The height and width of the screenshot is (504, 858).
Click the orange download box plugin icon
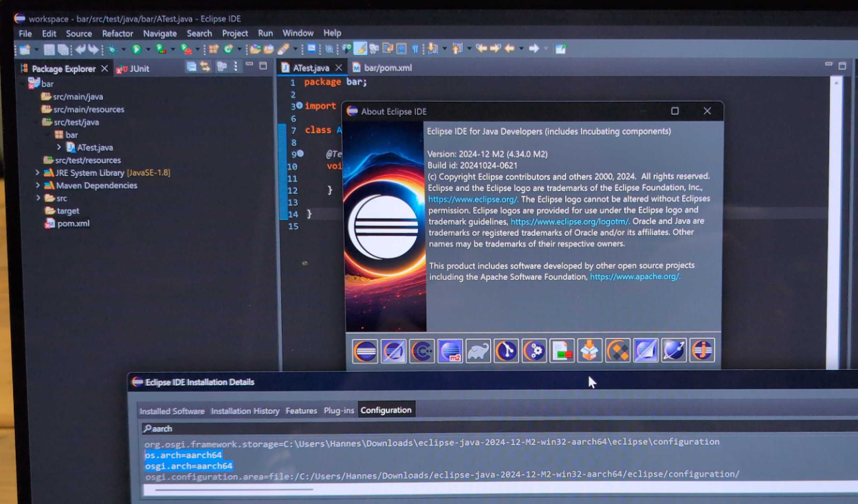click(x=590, y=351)
